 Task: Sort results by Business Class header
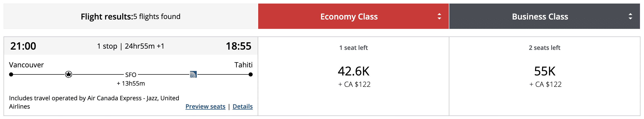tap(540, 16)
